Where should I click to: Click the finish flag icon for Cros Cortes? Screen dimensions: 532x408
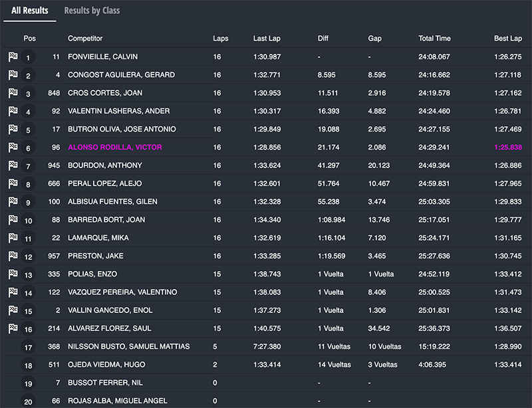[x=13, y=94]
